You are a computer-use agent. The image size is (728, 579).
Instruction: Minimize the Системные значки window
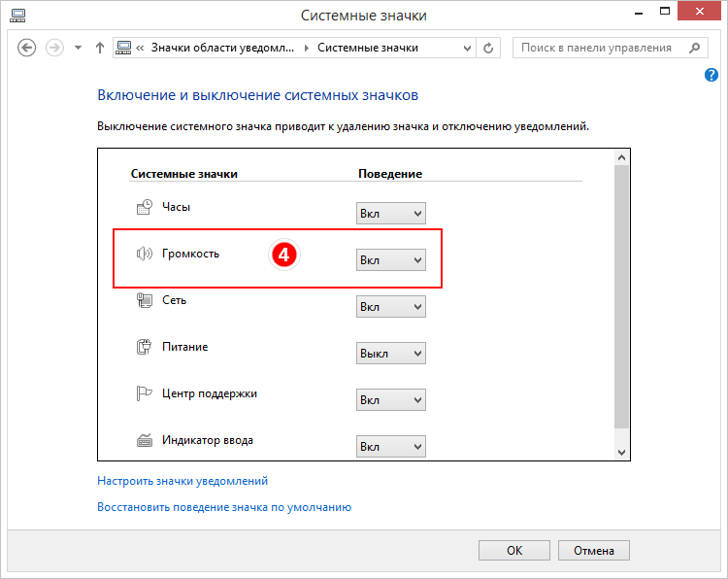639,13
